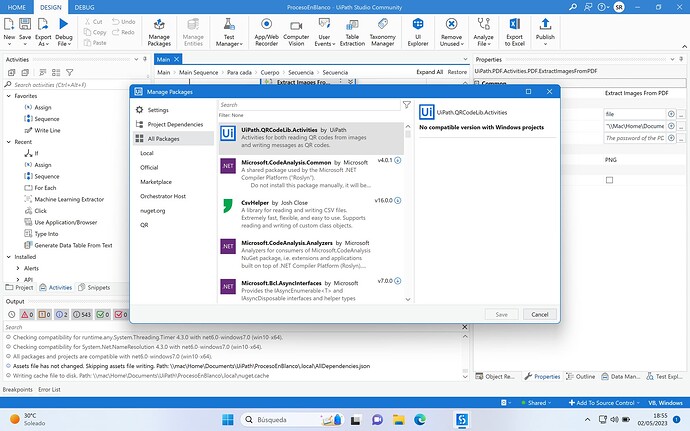Select the Write Line activity in Favorites

click(x=48, y=130)
